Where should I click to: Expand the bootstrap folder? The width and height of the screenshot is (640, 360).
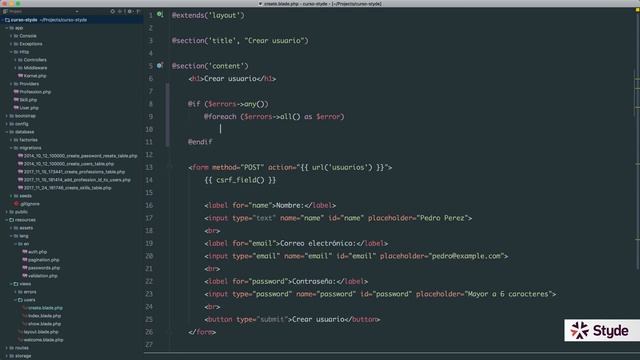(7, 116)
